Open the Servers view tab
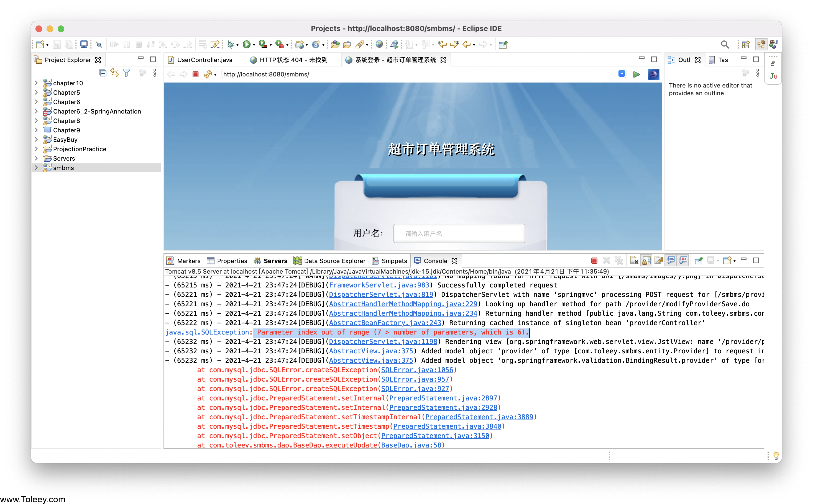 275,261
